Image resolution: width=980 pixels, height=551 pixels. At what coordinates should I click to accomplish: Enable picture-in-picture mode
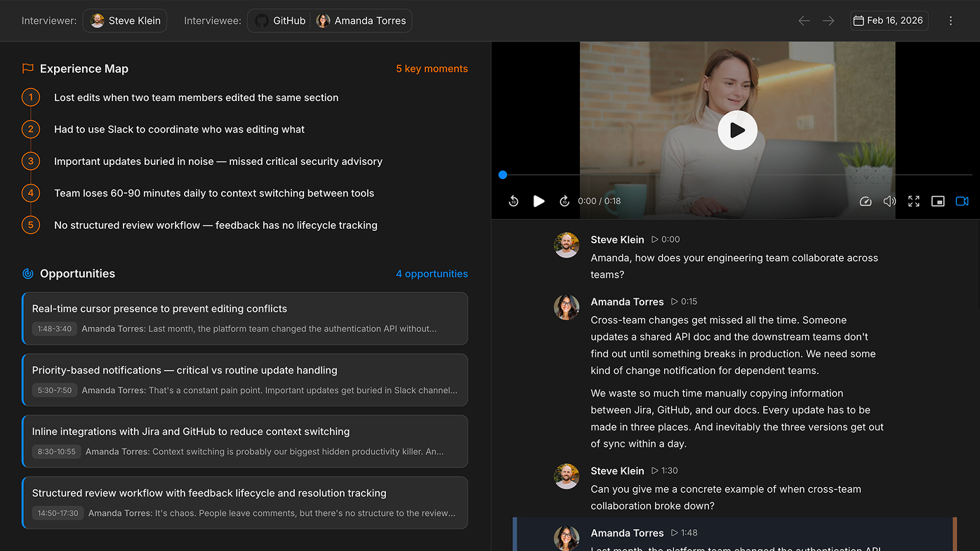pos(938,201)
